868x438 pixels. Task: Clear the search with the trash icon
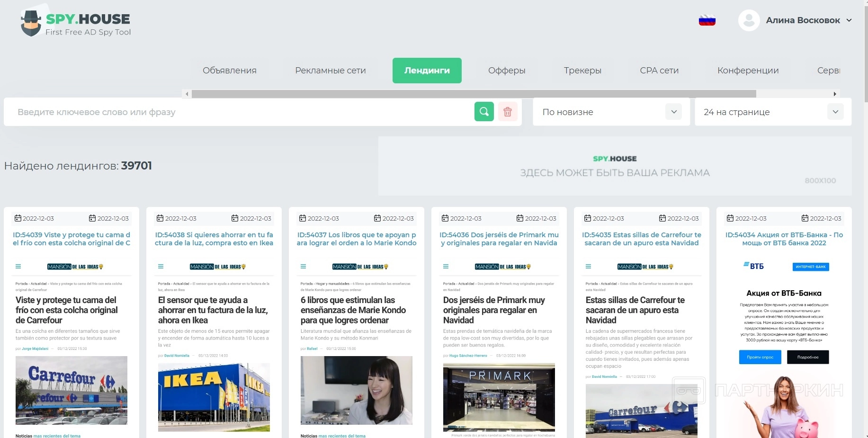click(508, 112)
